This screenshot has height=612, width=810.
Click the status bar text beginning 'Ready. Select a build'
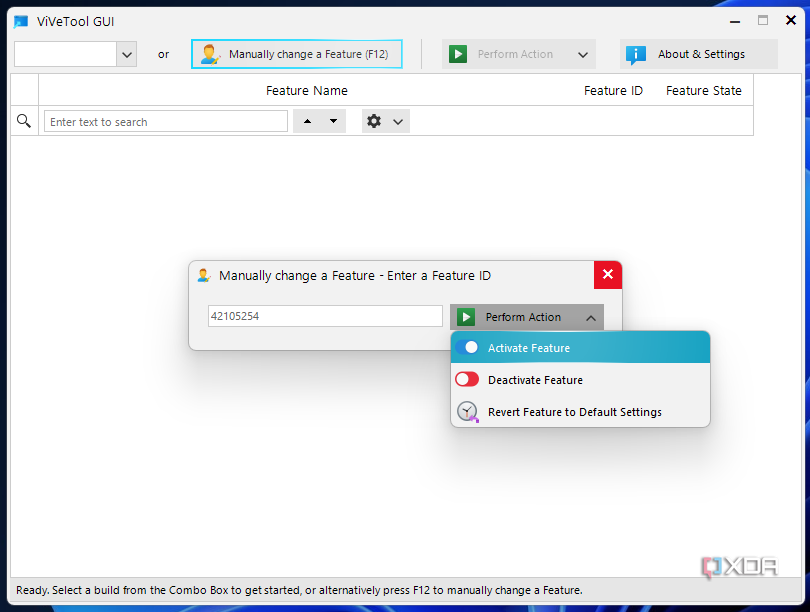pos(299,590)
